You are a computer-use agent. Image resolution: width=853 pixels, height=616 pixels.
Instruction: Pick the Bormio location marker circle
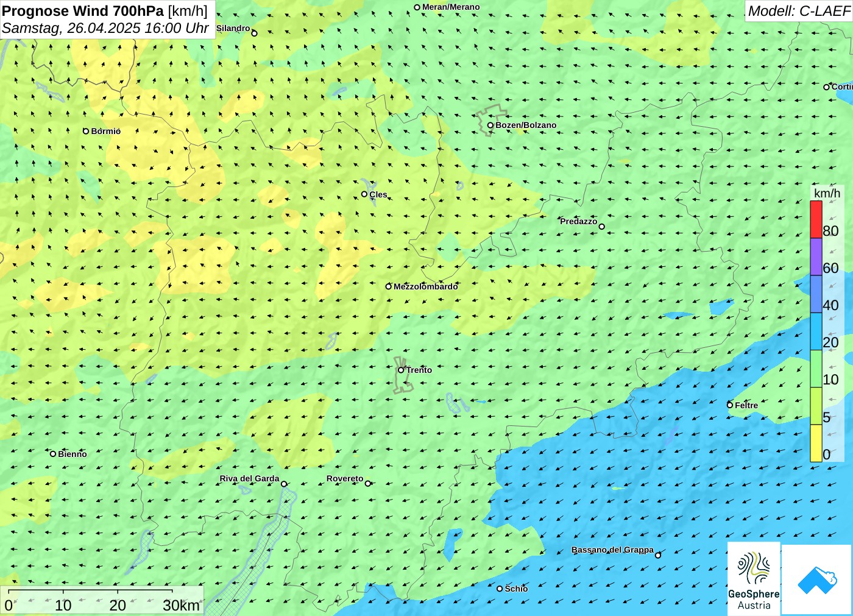86,131
